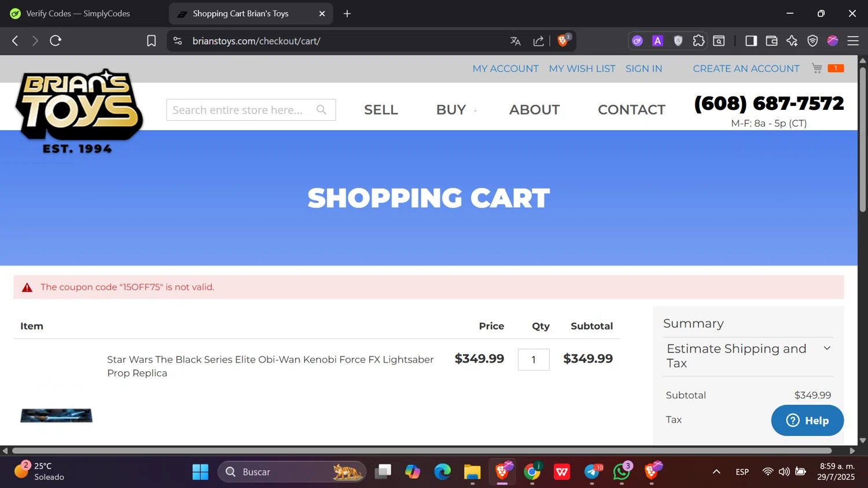Reload the Brian's Toys cart page

point(56,40)
